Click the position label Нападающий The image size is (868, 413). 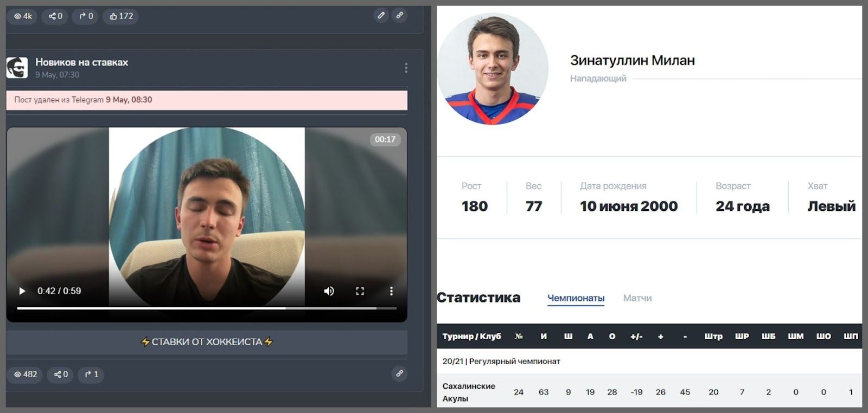598,79
